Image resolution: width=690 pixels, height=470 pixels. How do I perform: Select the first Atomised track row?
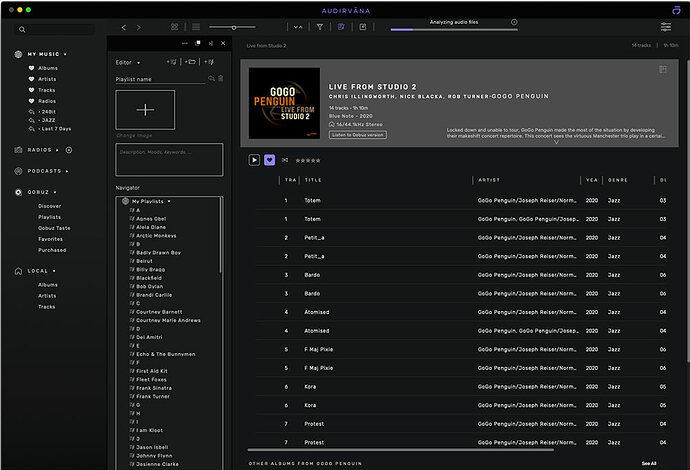pyautogui.click(x=462, y=312)
